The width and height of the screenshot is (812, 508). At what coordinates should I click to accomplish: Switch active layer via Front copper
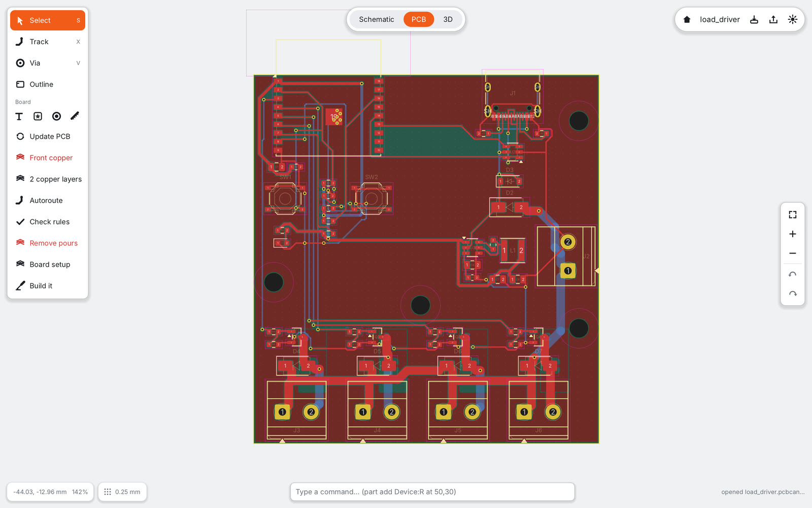coord(48,157)
